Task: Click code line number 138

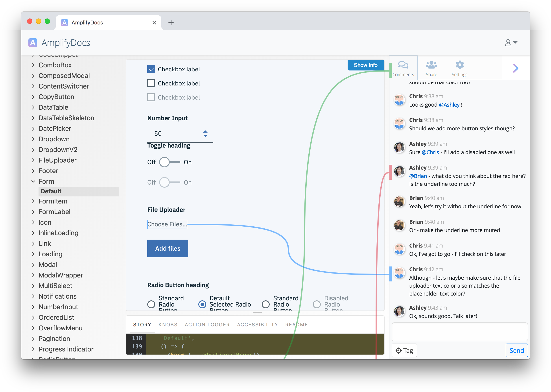Action: pos(137,338)
